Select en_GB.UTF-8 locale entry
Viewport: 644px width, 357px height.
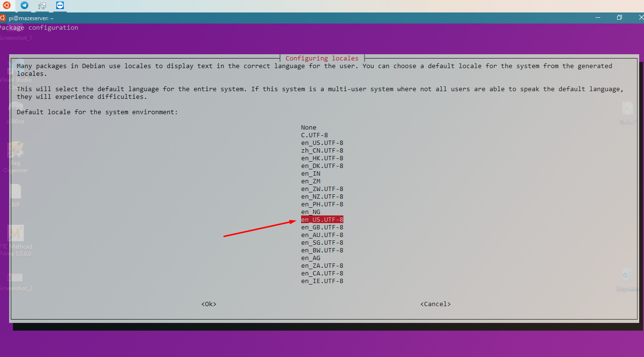(x=322, y=227)
